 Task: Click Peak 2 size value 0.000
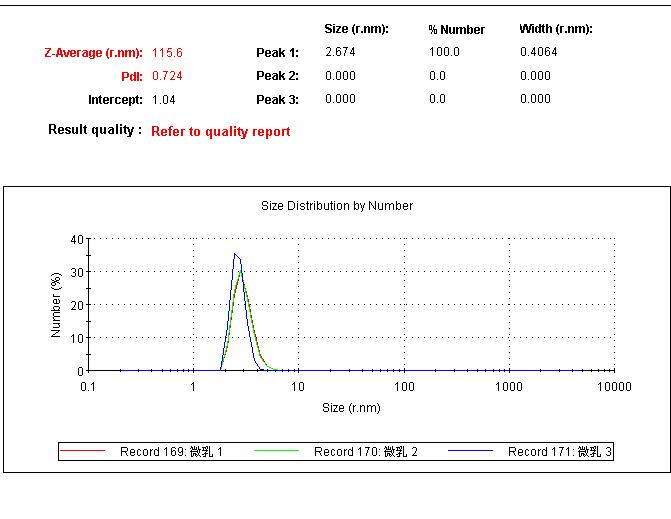click(x=340, y=76)
